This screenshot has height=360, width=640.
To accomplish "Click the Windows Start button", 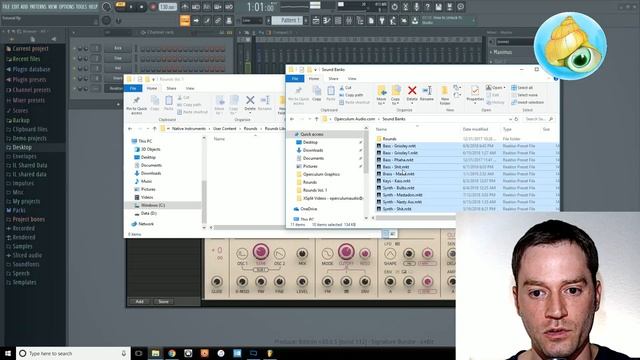I will pos(8,353).
